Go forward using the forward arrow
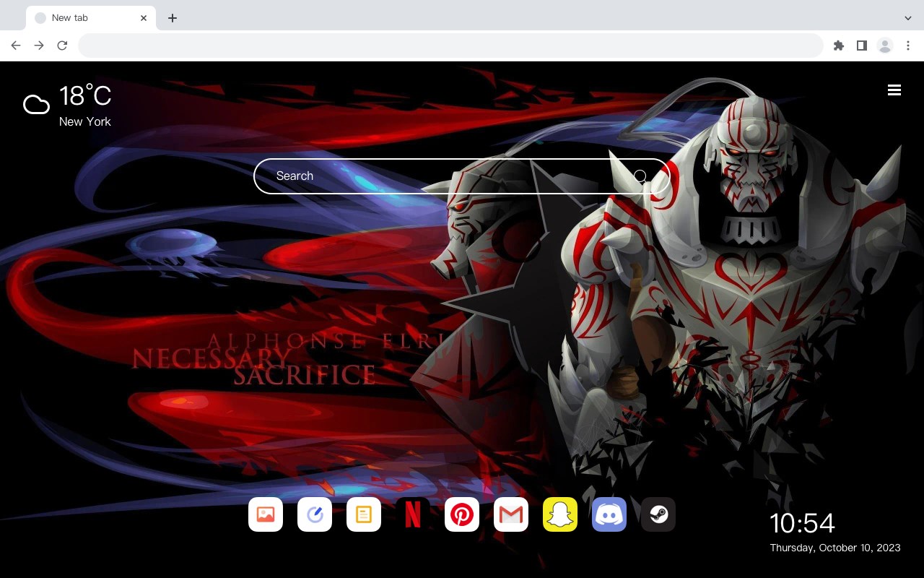Image resolution: width=924 pixels, height=578 pixels. tap(39, 46)
